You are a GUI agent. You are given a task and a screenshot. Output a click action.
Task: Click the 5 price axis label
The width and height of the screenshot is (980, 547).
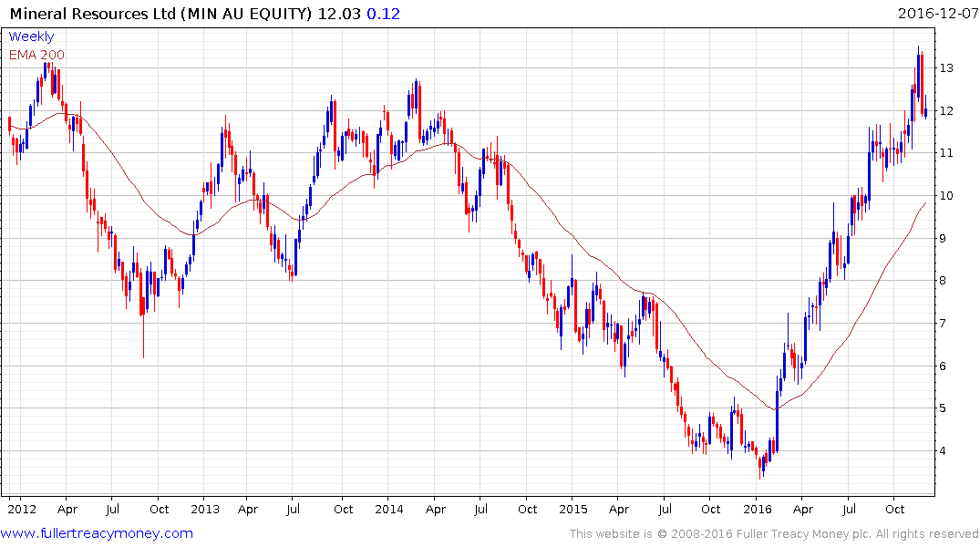pyautogui.click(x=944, y=408)
